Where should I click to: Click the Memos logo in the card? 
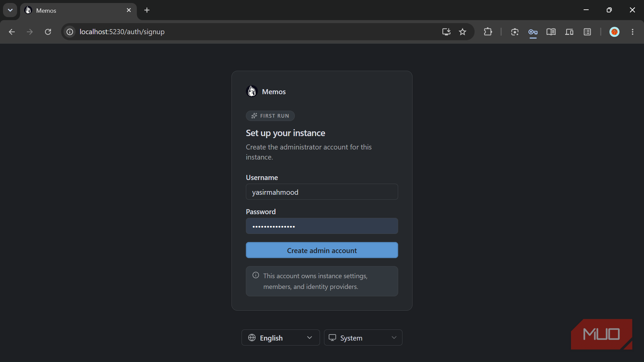[252, 91]
